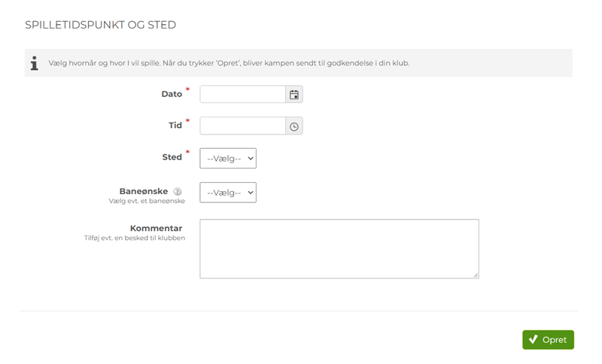Click the help question mark next to Baneønske
The width and height of the screenshot is (602, 364).
coord(178,192)
